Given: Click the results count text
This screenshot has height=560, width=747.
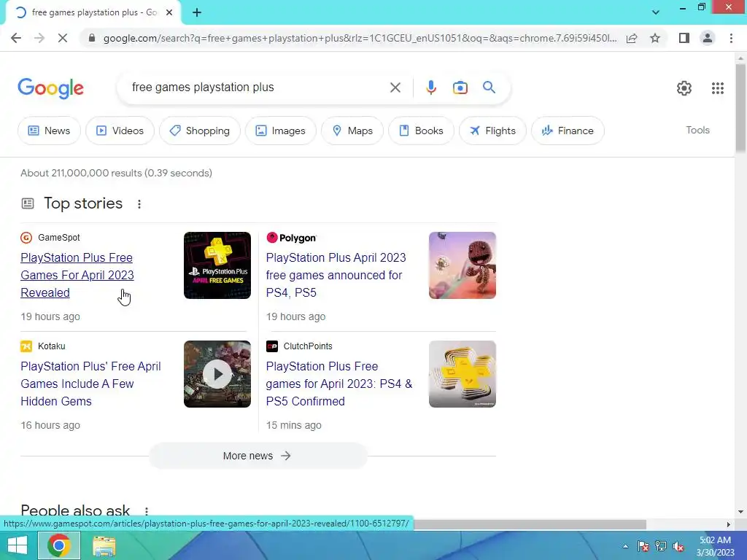Looking at the screenshot, I should click(116, 173).
